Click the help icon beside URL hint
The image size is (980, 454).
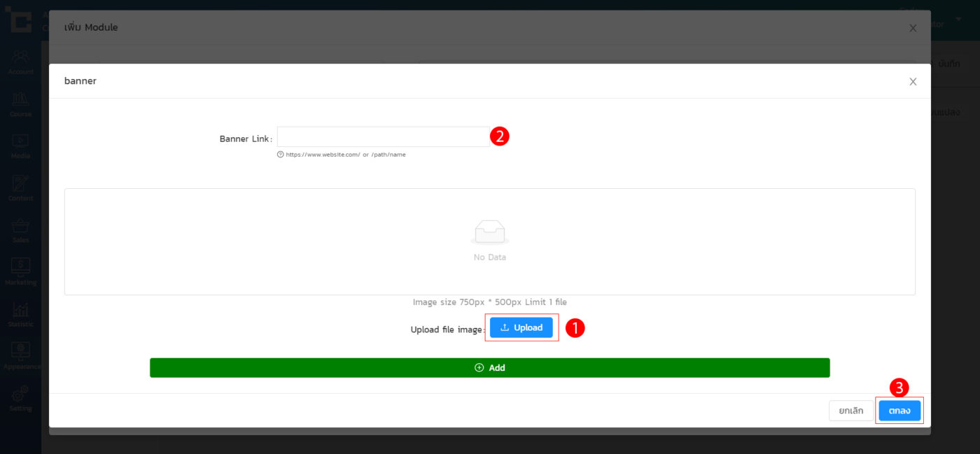(x=281, y=155)
